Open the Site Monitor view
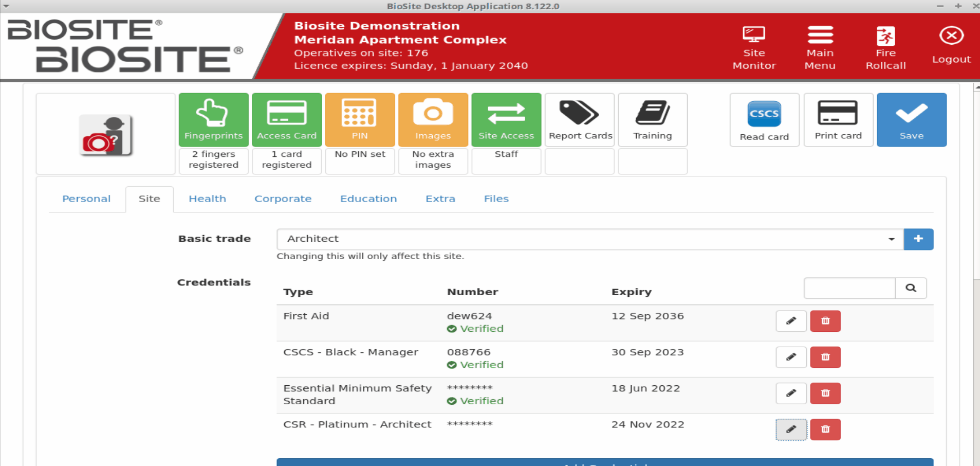This screenshot has width=980, height=466. pyautogui.click(x=754, y=47)
